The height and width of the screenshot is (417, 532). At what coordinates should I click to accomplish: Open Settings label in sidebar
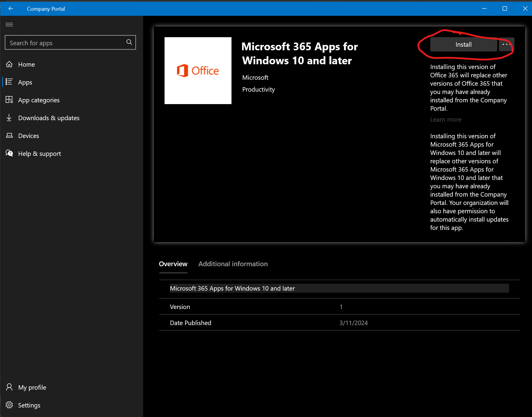29,405
